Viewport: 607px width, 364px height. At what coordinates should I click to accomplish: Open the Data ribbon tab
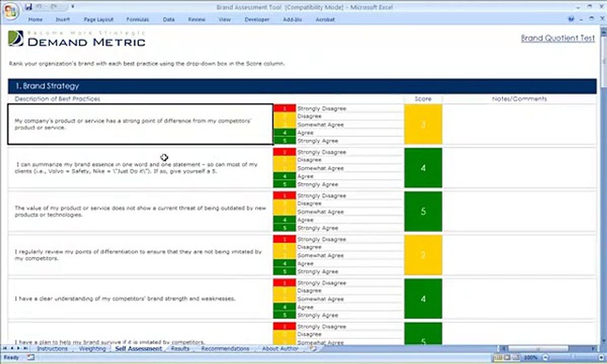point(169,20)
